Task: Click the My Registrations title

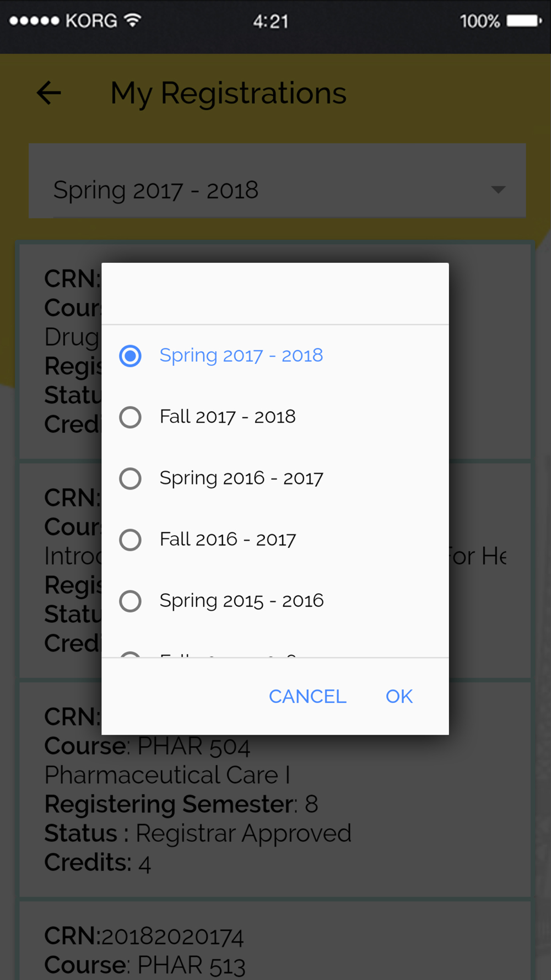Action: tap(228, 93)
